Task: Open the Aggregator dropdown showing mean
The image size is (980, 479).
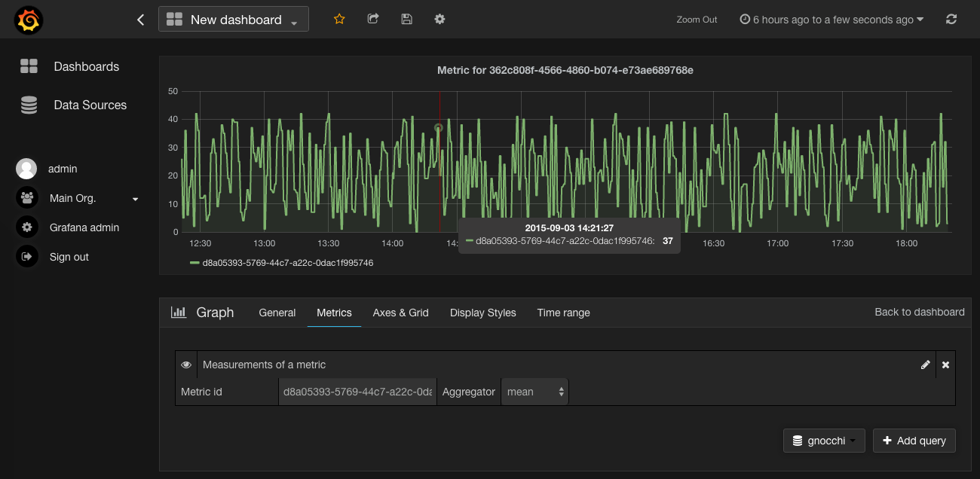Action: coord(534,391)
